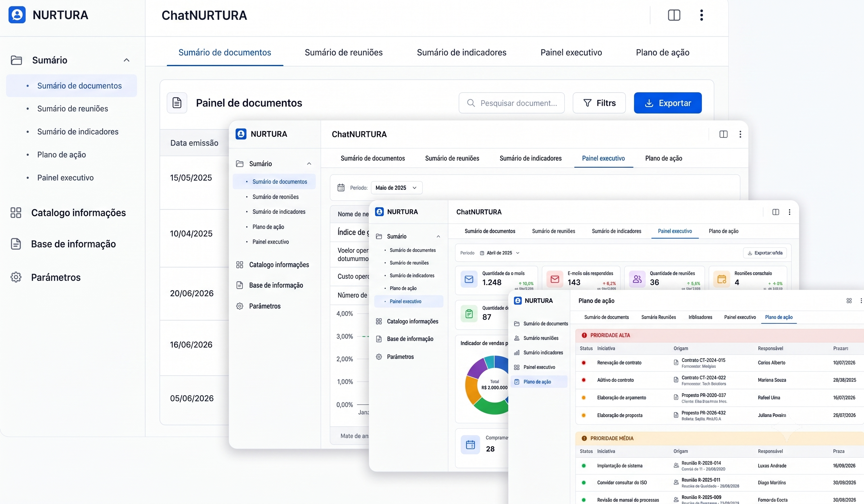Switch to Sumário de indicadores tab in back window
The image size is (864, 504).
click(462, 52)
